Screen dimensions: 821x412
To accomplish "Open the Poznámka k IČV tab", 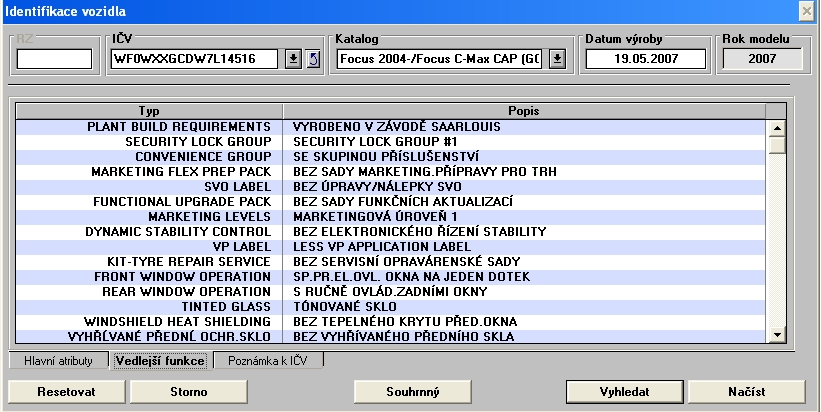I will [x=267, y=360].
